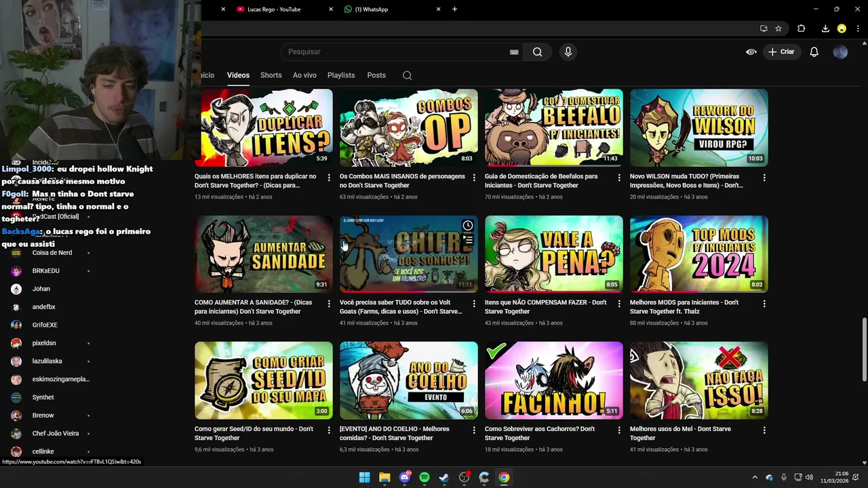Open the on-screen keyboard icon in search box

[514, 52]
